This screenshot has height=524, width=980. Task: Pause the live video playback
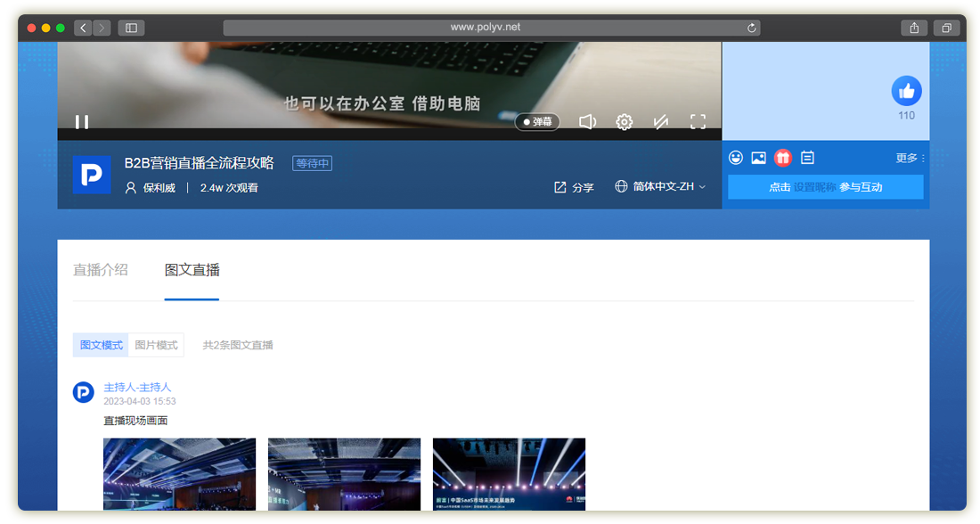tap(82, 122)
